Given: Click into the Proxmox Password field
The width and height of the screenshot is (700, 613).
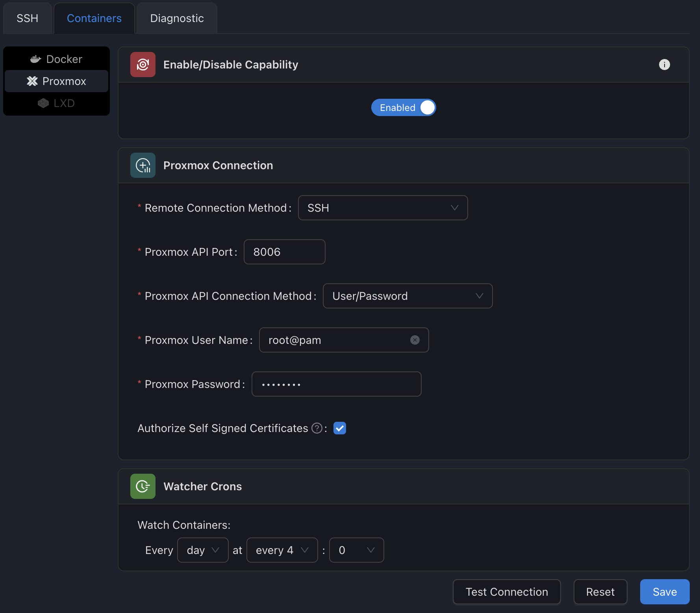Looking at the screenshot, I should (x=336, y=384).
